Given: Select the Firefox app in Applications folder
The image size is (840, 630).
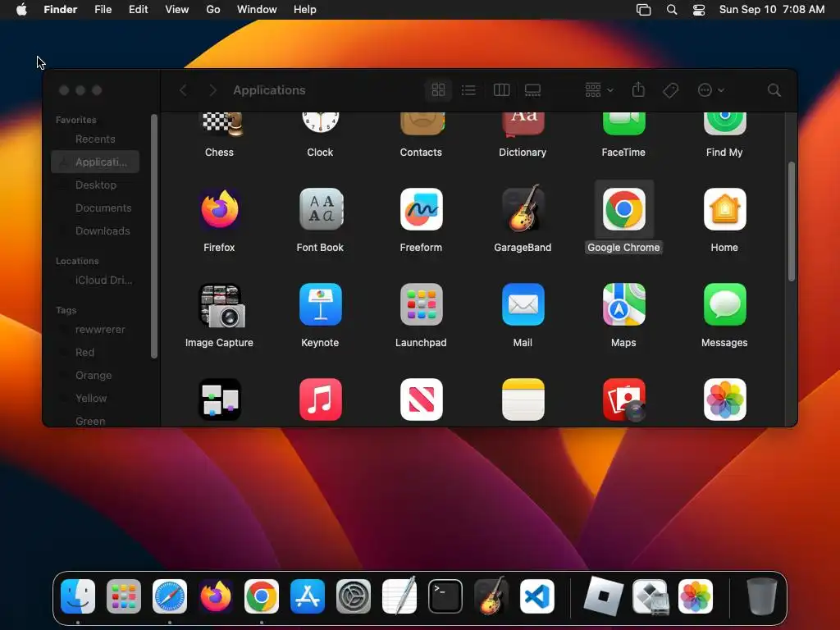Looking at the screenshot, I should (x=220, y=209).
